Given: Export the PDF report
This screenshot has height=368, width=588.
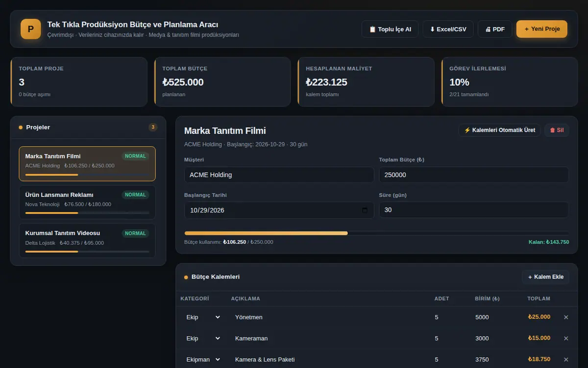Looking at the screenshot, I should (x=495, y=29).
